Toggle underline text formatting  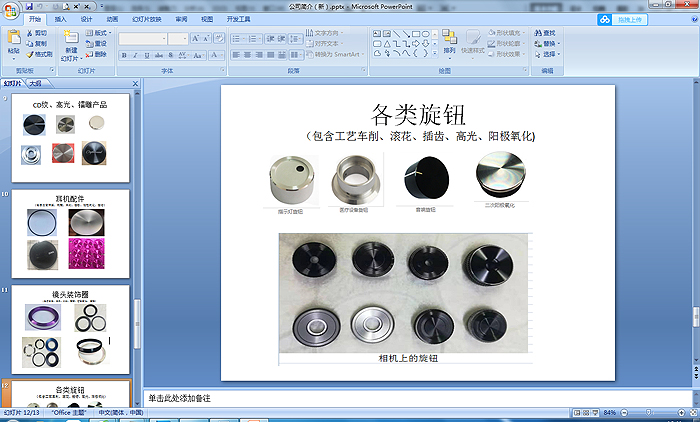coord(145,54)
